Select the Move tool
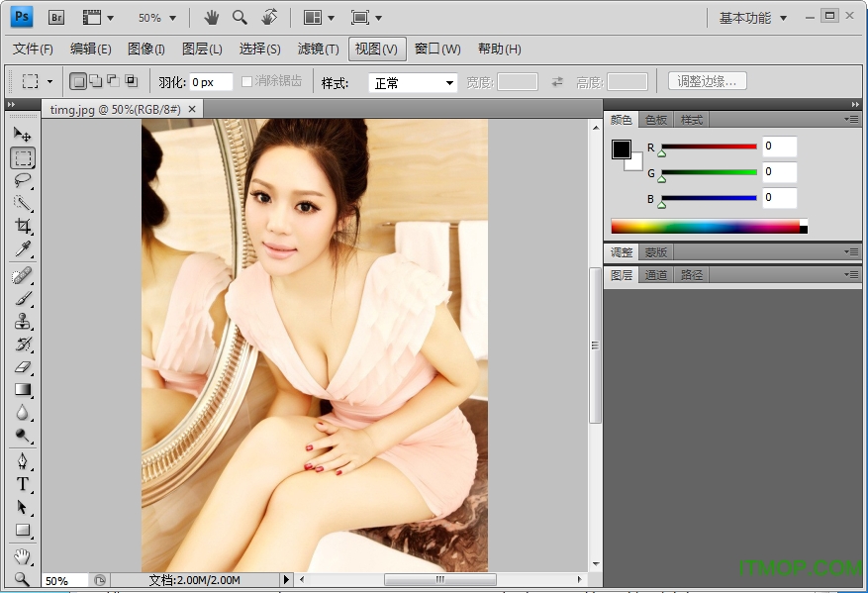This screenshot has width=868, height=593. [x=22, y=134]
